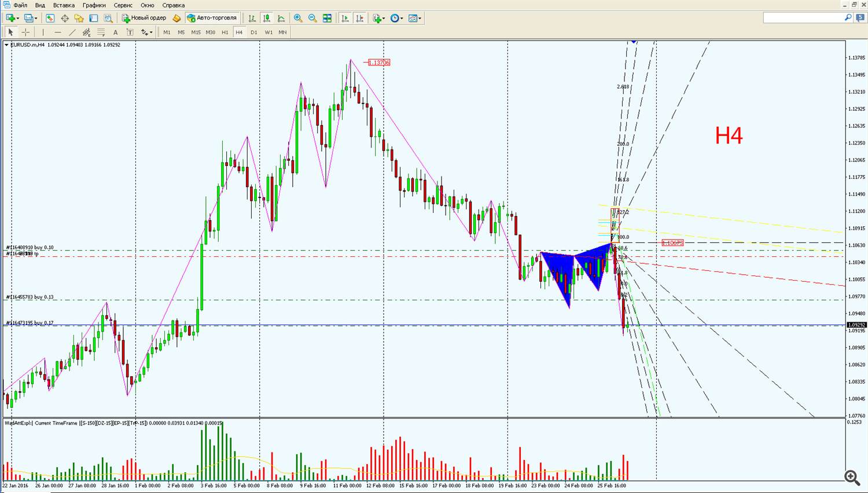Switch chart to bar chart mode
868x493 pixels.
click(252, 18)
